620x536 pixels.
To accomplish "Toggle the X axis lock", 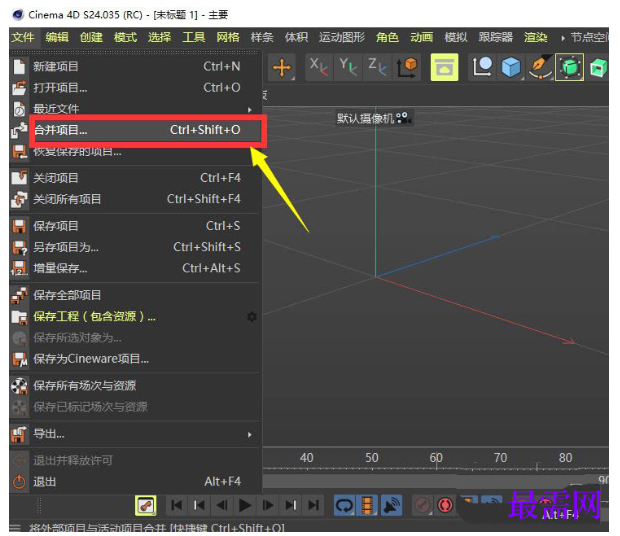I will click(319, 67).
